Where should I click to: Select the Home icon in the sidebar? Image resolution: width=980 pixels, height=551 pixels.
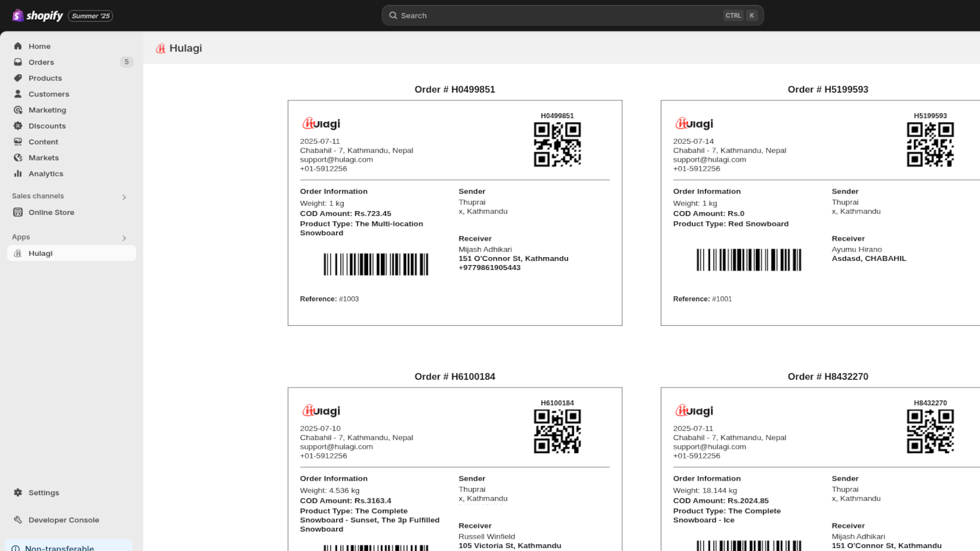18,46
